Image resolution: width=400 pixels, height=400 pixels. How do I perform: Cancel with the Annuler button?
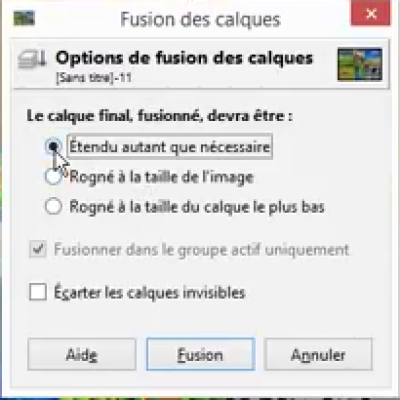click(318, 354)
